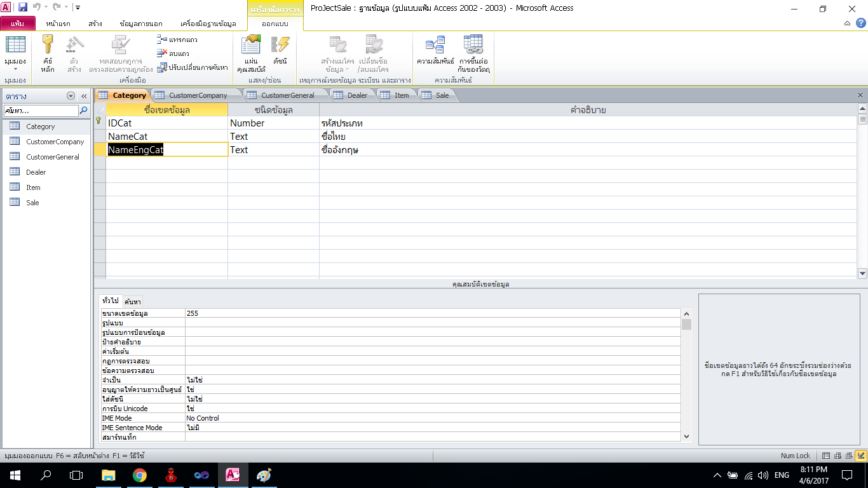
Task: Switch to the CustomerCompany document tab
Action: click(x=198, y=95)
